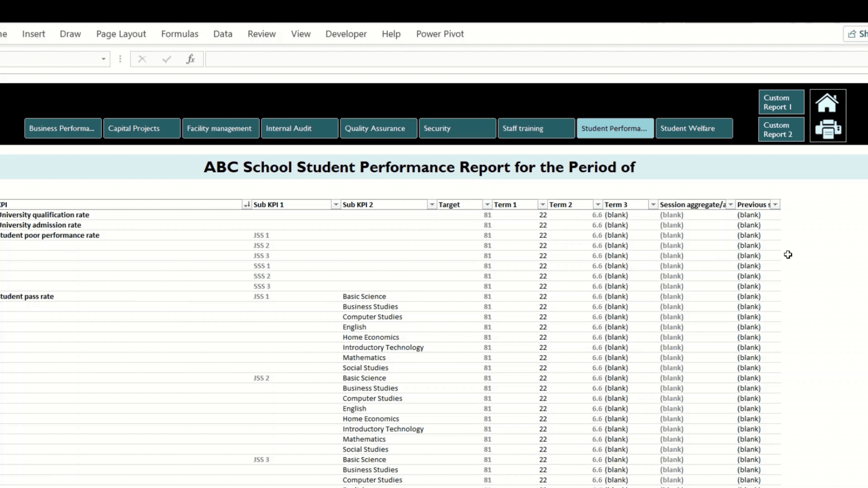Select the 'University admission rate' row label
Screen dimensions: 868x488
[x=41, y=225]
